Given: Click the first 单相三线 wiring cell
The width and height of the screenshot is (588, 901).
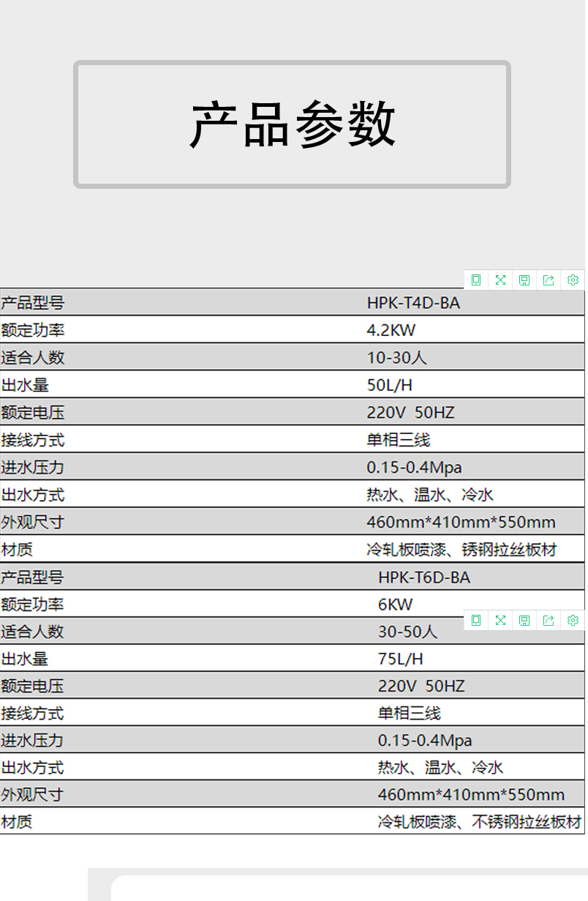Looking at the screenshot, I should 399,440.
